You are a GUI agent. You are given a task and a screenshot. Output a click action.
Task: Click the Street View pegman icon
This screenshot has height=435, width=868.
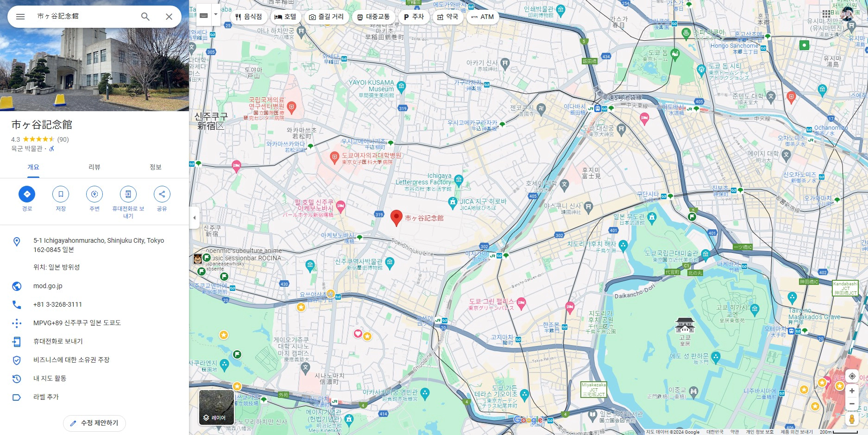pyautogui.click(x=852, y=419)
